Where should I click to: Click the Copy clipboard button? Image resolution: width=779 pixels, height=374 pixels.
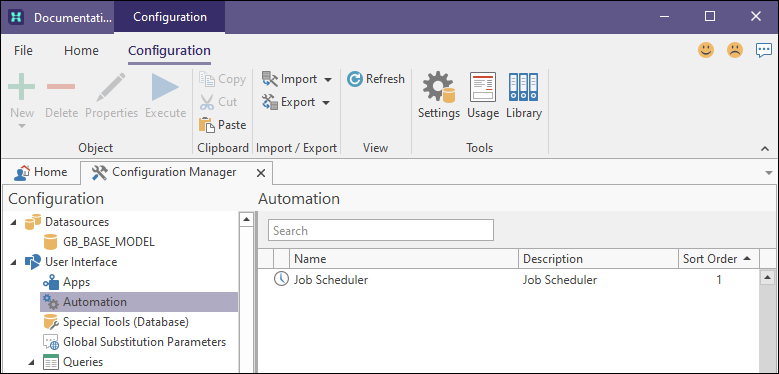click(x=222, y=79)
